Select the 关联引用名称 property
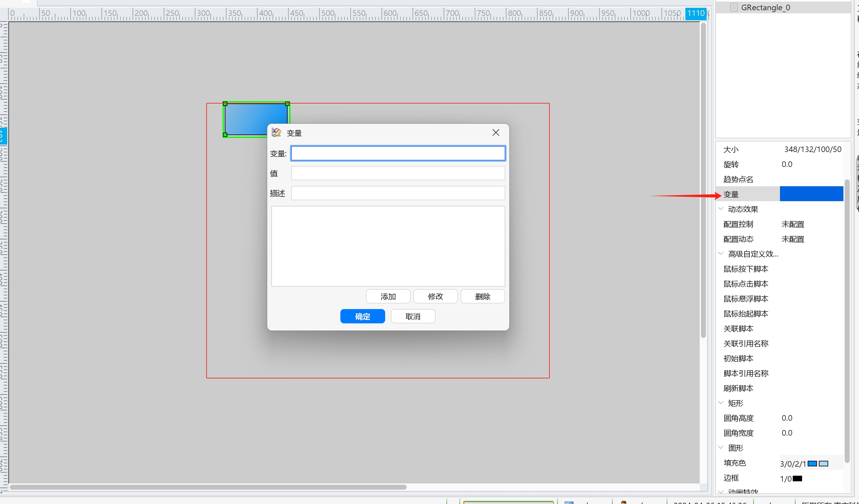The image size is (859, 504). (x=746, y=344)
